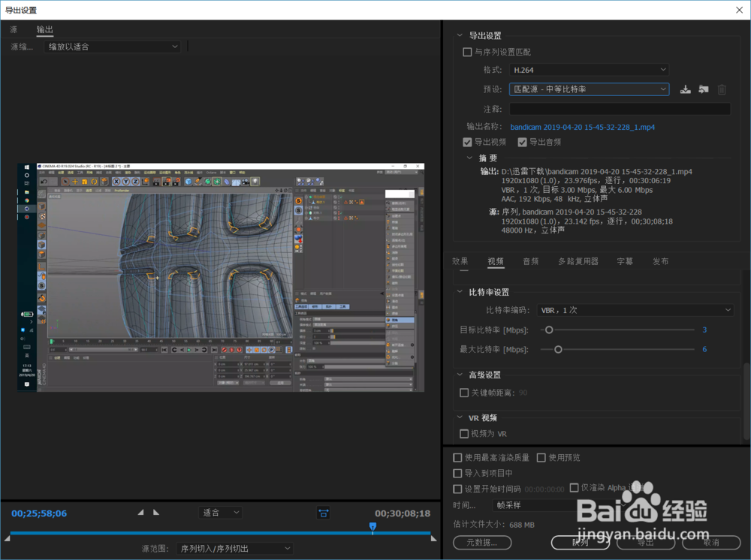Open the Captions tab (字幕)
The image size is (751, 560).
click(x=625, y=261)
